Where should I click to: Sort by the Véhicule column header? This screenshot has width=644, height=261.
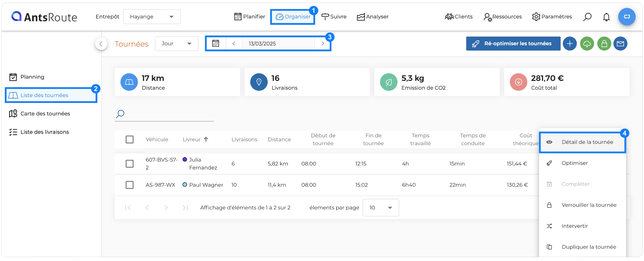(157, 139)
